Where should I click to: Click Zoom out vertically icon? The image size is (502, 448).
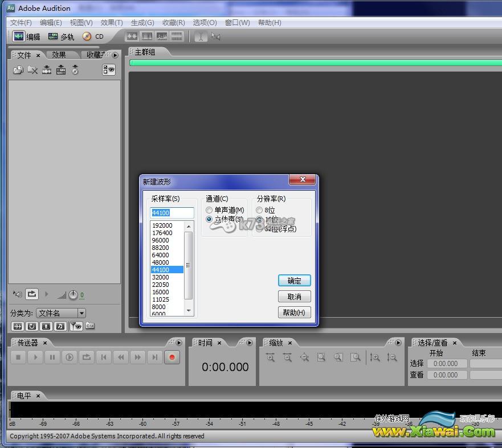tap(392, 357)
